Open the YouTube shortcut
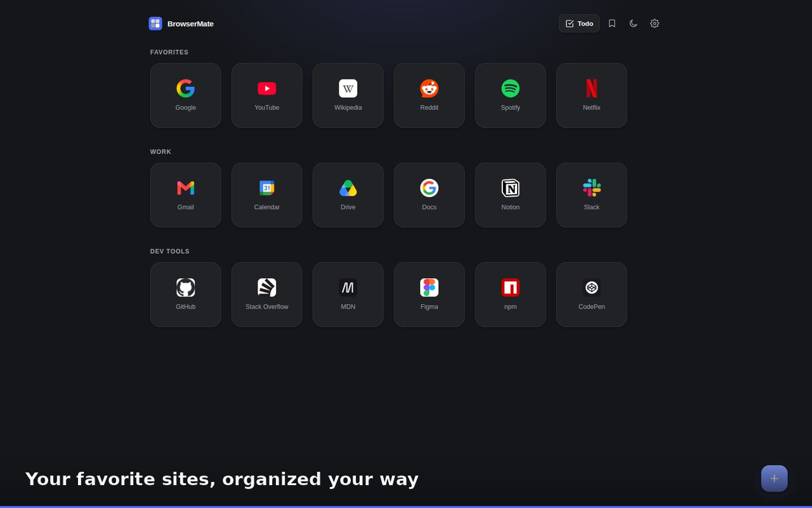This screenshot has height=508, width=812. coord(266,95)
